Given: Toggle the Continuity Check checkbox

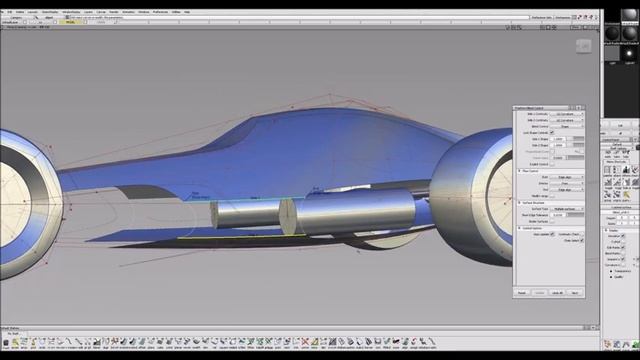Looking at the screenshot, I should pyautogui.click(x=582, y=234).
